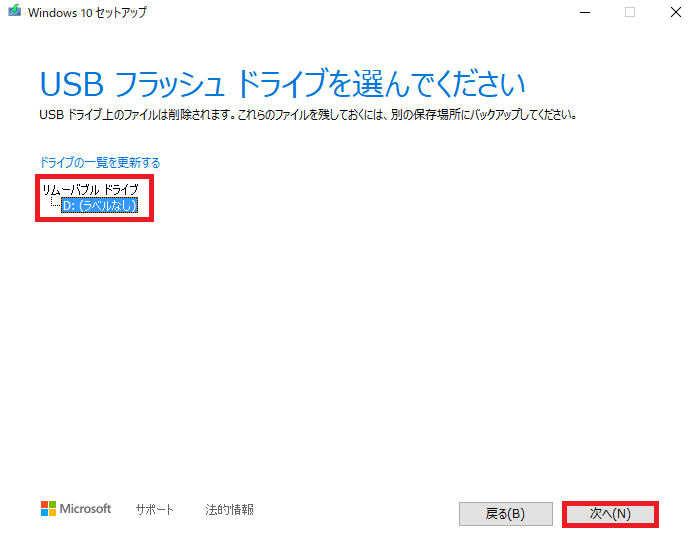Click the Windows 10 セットアップ title text
698x548 pixels.
[87, 12]
